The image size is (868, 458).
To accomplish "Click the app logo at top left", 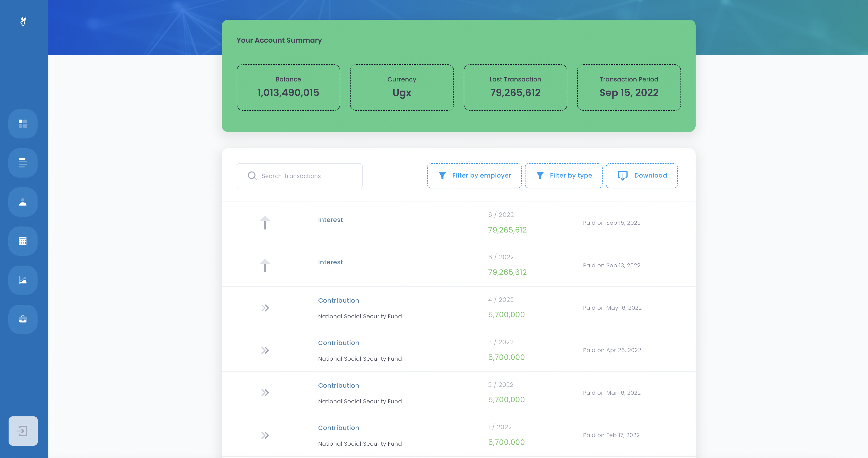I will click(x=23, y=22).
